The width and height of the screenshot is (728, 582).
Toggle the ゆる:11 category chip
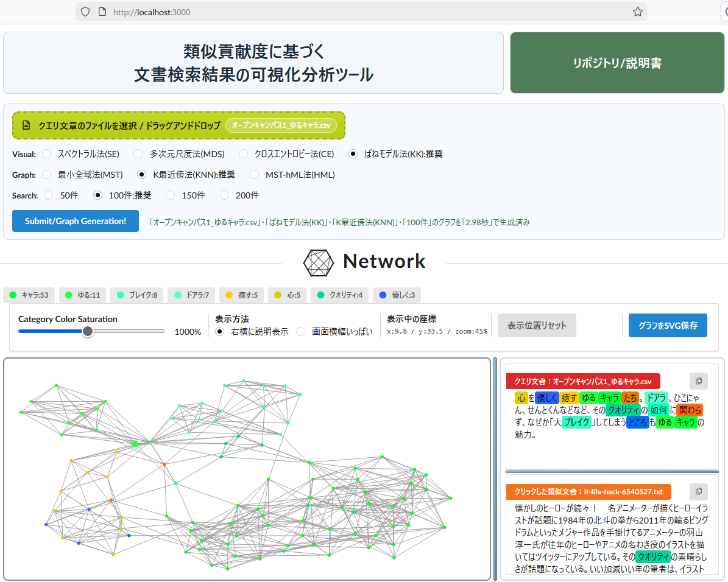82,295
